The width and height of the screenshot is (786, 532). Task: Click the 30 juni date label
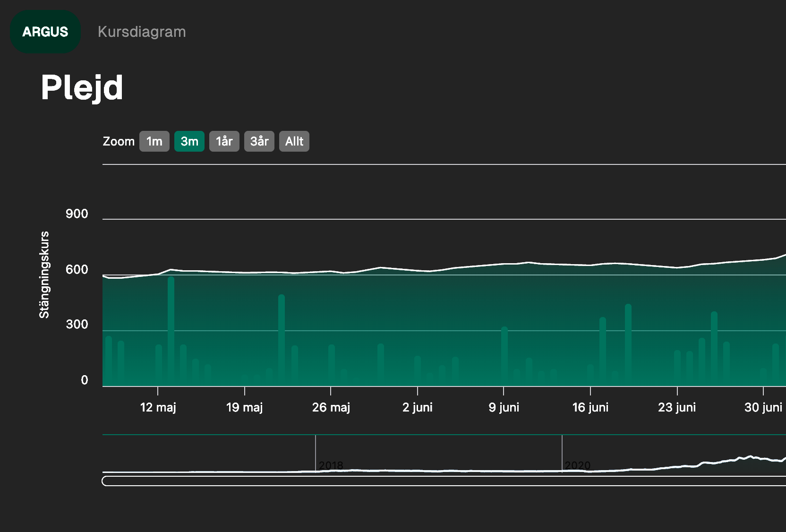pos(763,407)
